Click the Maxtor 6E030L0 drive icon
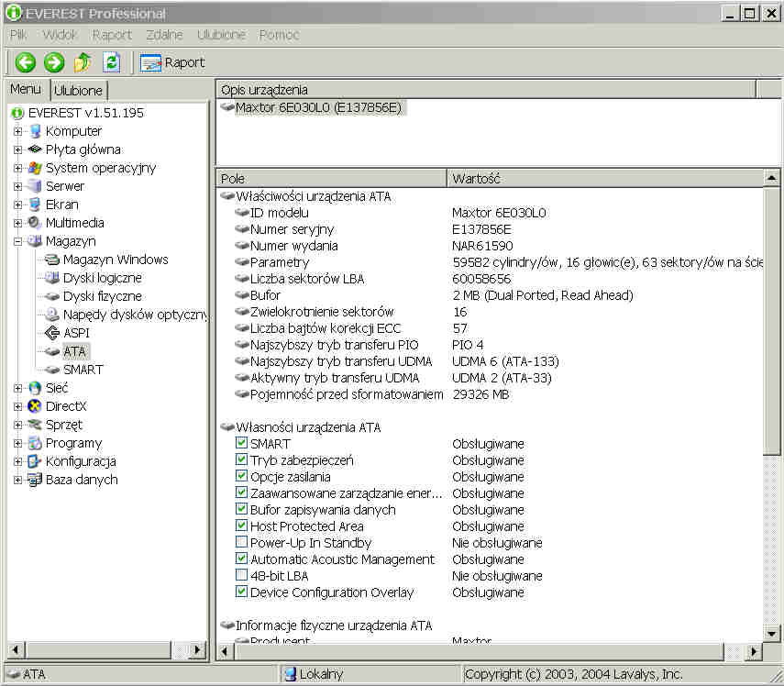The height and width of the screenshot is (686, 784). coord(228,107)
